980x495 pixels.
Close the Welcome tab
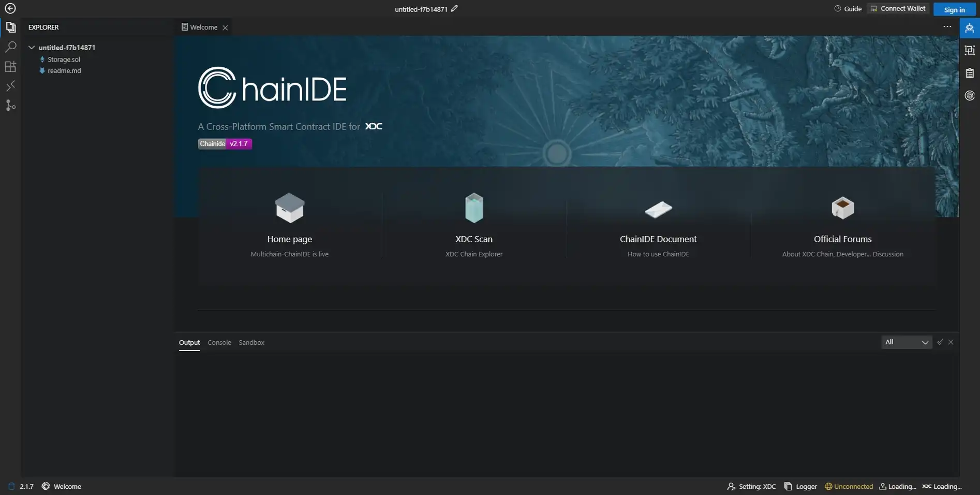[225, 28]
